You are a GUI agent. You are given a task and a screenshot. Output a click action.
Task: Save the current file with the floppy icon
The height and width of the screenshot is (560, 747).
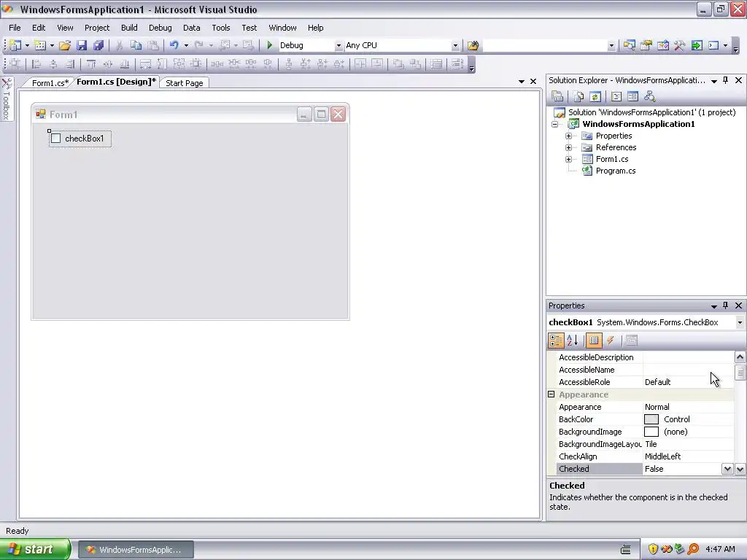point(82,45)
